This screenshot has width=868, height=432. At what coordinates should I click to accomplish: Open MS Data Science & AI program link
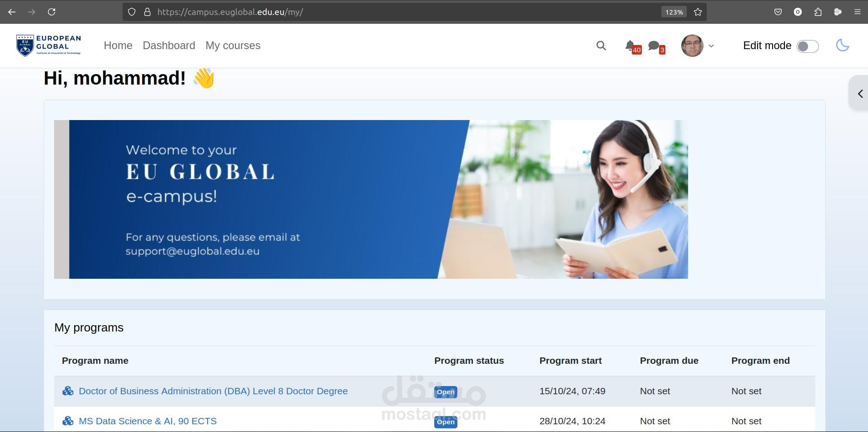pos(148,421)
